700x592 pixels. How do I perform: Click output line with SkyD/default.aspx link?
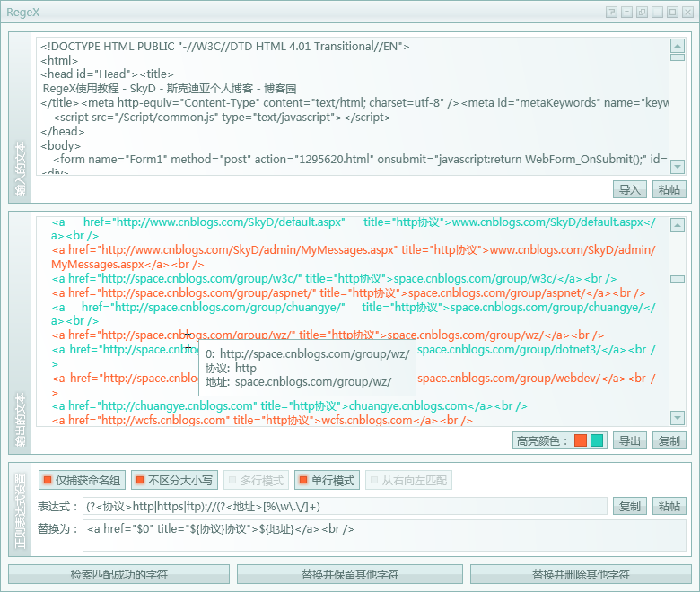(354, 229)
